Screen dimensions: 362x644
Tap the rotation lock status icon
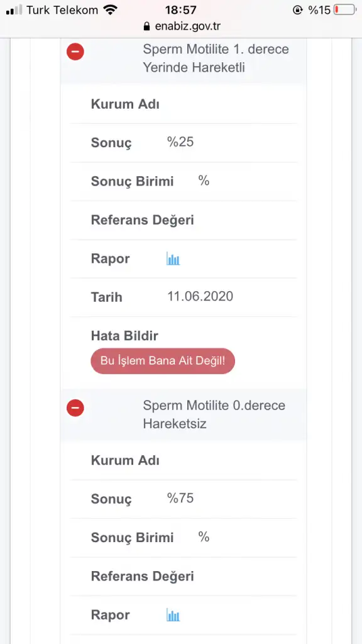coord(297,10)
